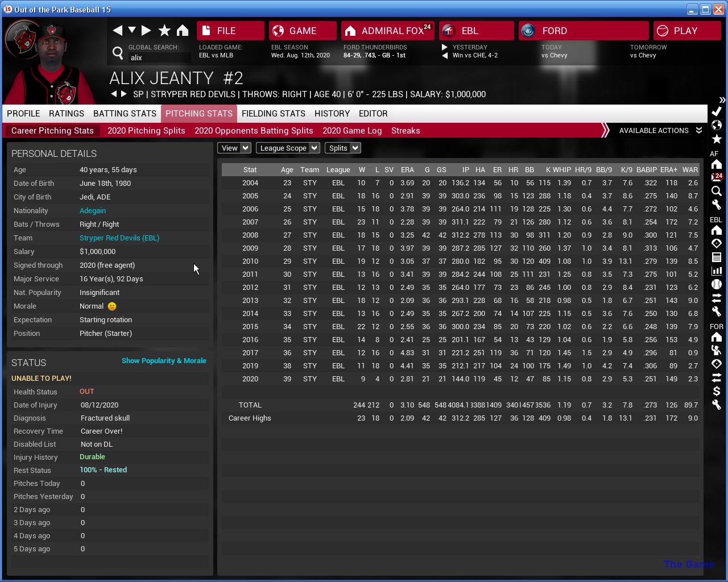Click the checkmark icon in the right sidebar
Image resolution: width=728 pixels, height=582 pixels.
click(x=717, y=111)
